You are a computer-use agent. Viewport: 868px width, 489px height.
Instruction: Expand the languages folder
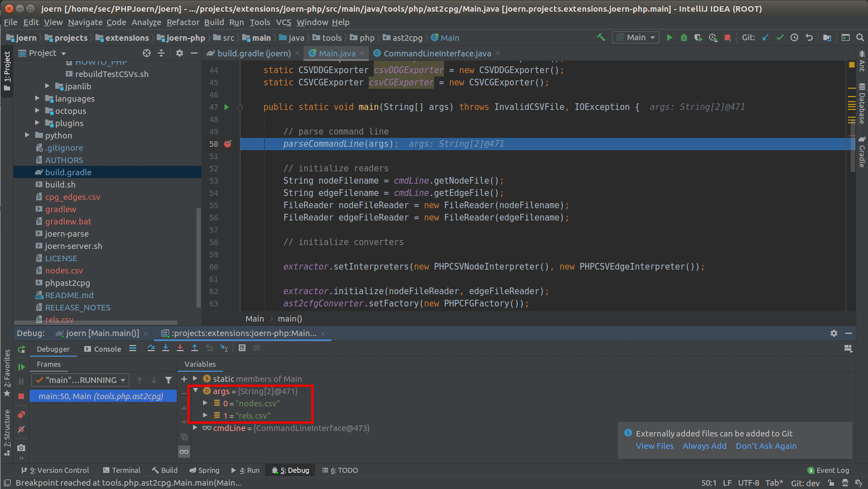pos(37,98)
